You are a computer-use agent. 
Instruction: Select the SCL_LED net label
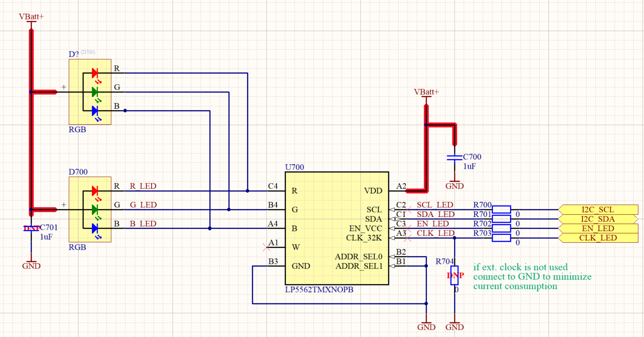point(435,205)
